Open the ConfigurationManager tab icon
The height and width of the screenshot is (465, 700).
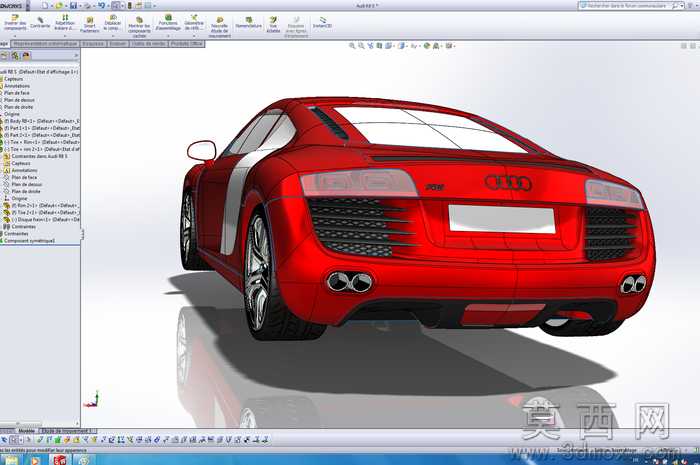point(15,56)
